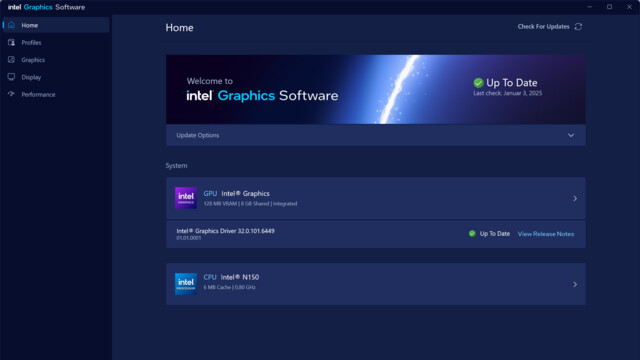Click the Graphics sidebar icon
The image size is (640, 360).
11,60
